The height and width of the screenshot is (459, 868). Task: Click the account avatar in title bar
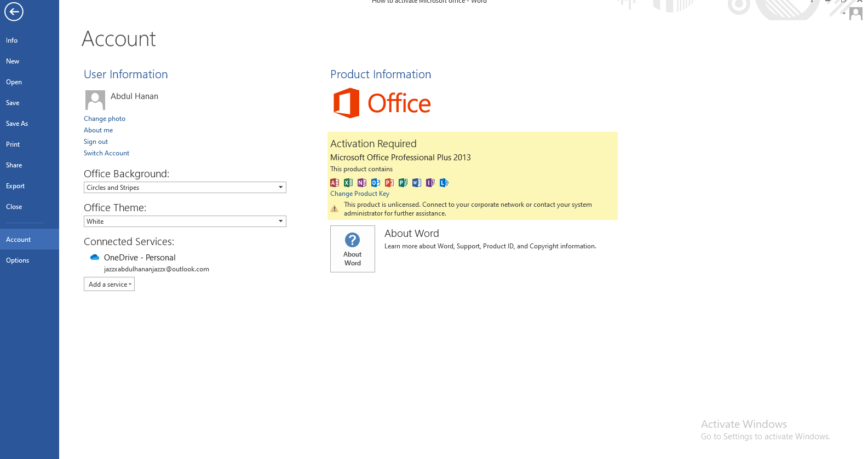[x=855, y=13]
